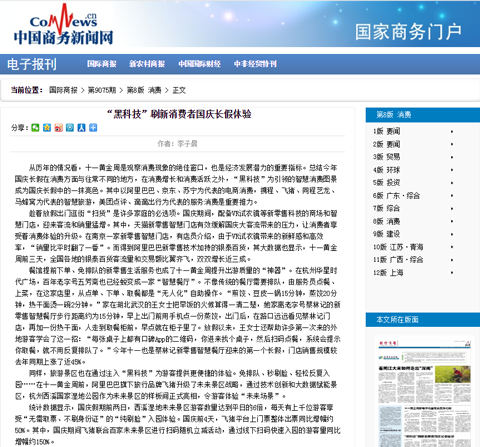Select the 中国国际财经 menu item

(200, 64)
